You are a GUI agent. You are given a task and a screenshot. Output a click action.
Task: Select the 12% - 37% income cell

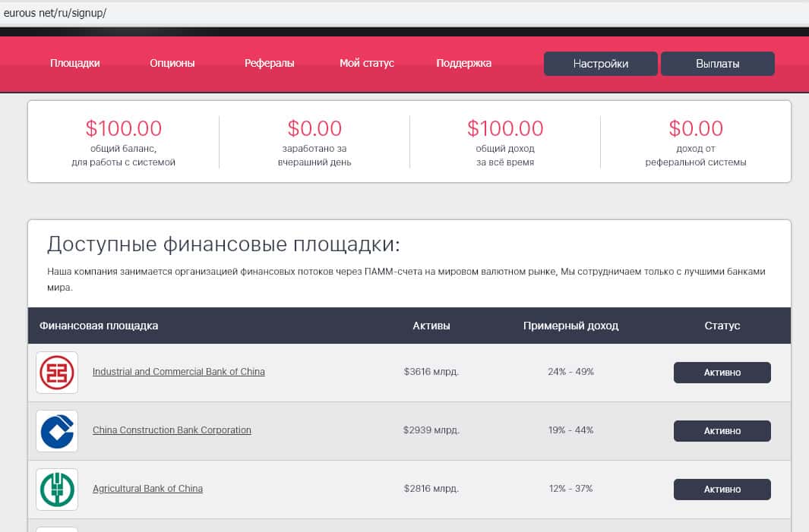click(x=570, y=488)
